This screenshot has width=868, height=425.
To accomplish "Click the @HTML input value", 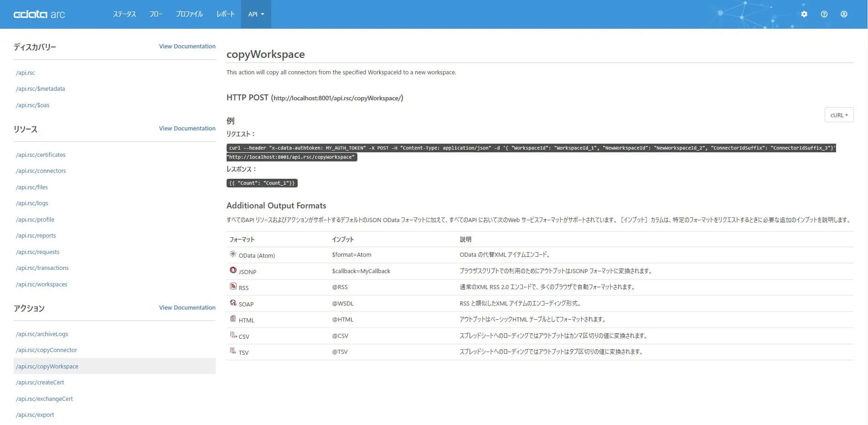I will [343, 320].
